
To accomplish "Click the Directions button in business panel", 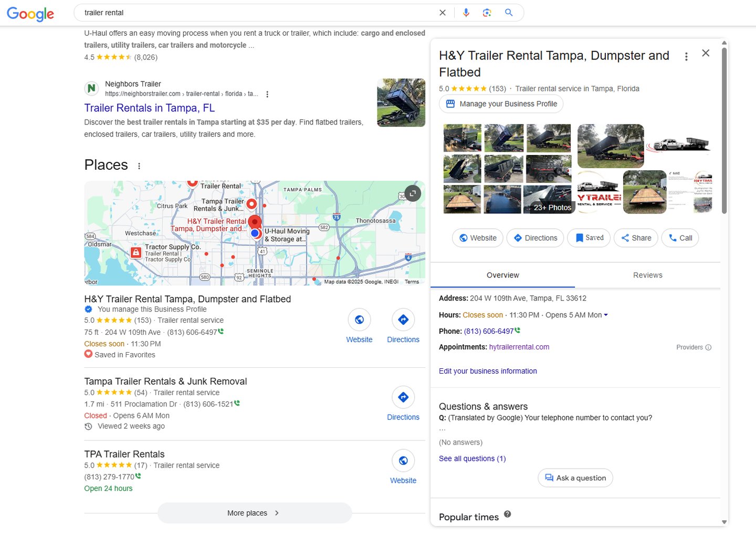I will (535, 238).
